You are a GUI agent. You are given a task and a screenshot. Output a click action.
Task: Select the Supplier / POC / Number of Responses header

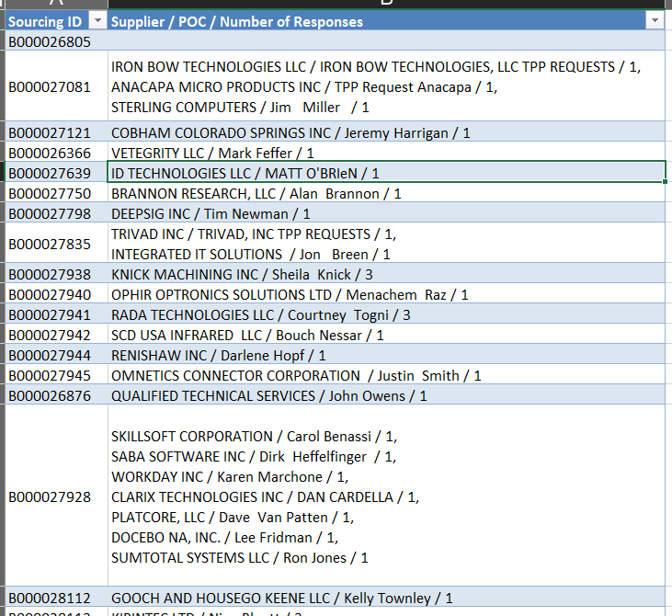tap(386, 21)
